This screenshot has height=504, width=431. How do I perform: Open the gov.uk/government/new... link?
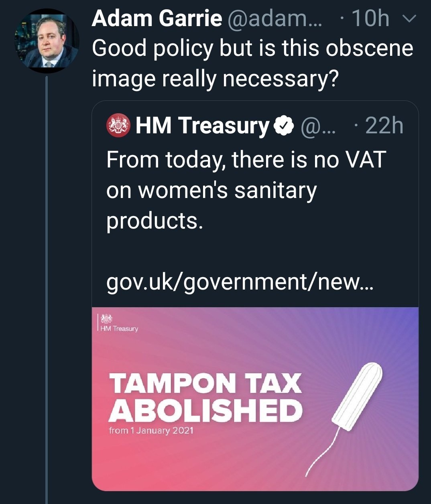coord(240,282)
